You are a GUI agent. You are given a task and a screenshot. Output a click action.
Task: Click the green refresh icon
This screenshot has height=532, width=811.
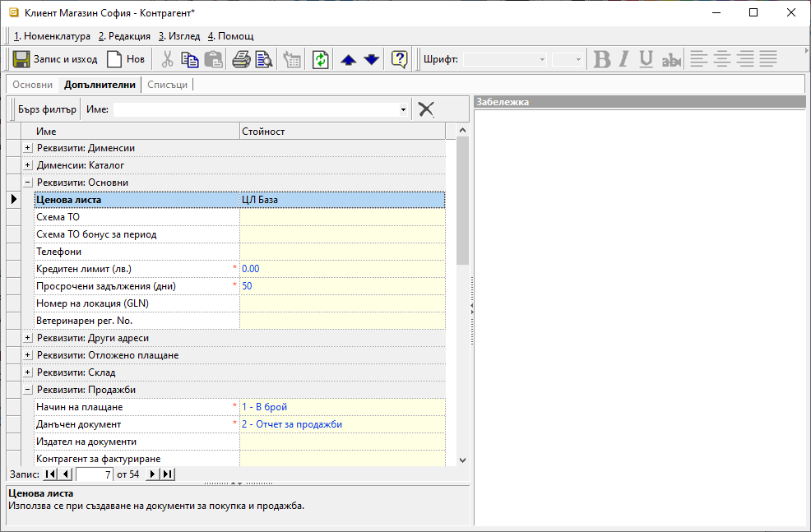tap(320, 59)
